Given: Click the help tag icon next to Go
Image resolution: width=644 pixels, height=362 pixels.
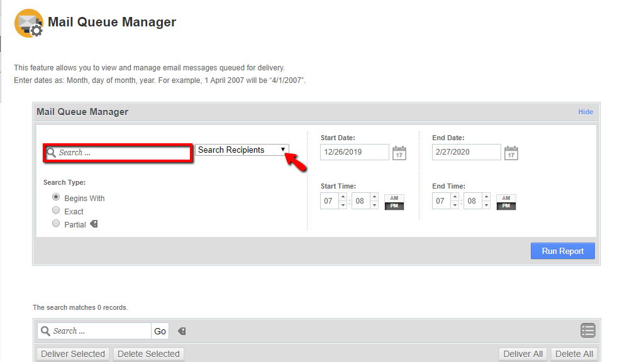Looking at the screenshot, I should [x=182, y=331].
